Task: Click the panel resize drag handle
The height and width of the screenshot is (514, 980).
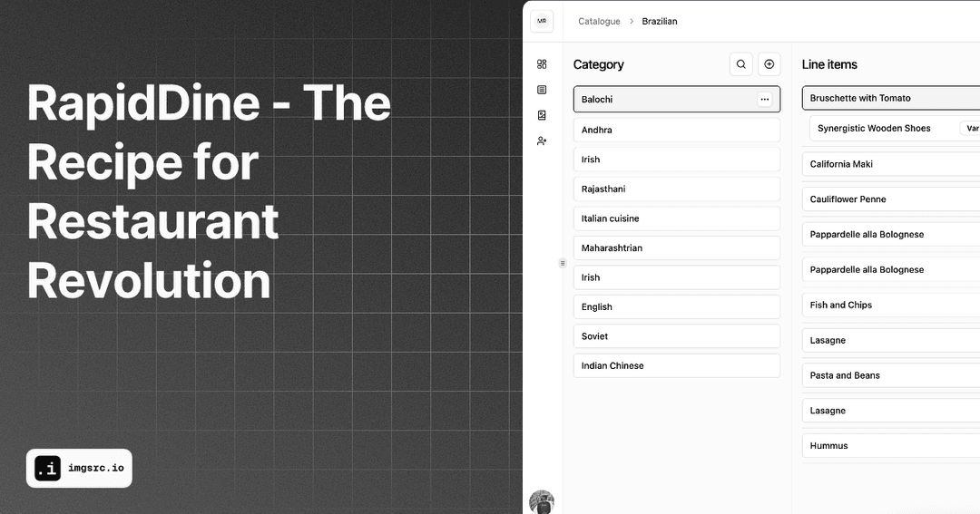Action: click(x=563, y=263)
